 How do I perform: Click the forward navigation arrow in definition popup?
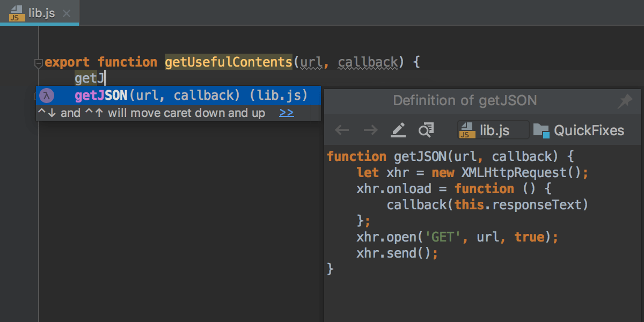point(370,129)
